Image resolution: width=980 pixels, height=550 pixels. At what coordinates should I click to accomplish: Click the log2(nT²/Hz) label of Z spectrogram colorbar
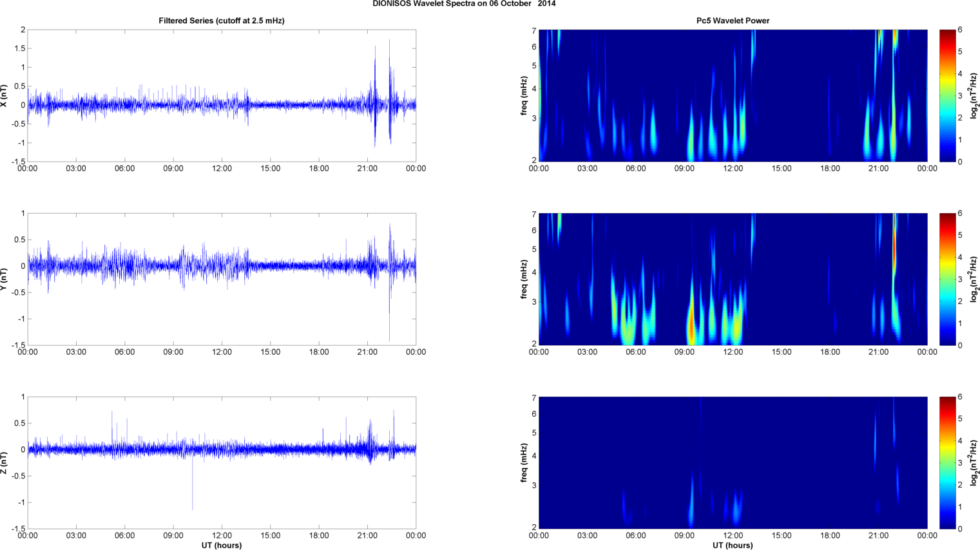click(974, 463)
